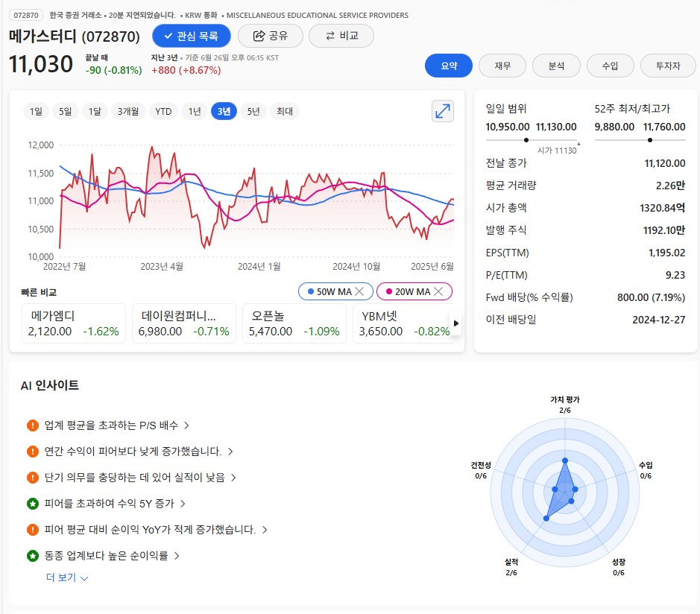Select the 1일 chart range
Screen dimensions: 700x614
tap(36, 111)
